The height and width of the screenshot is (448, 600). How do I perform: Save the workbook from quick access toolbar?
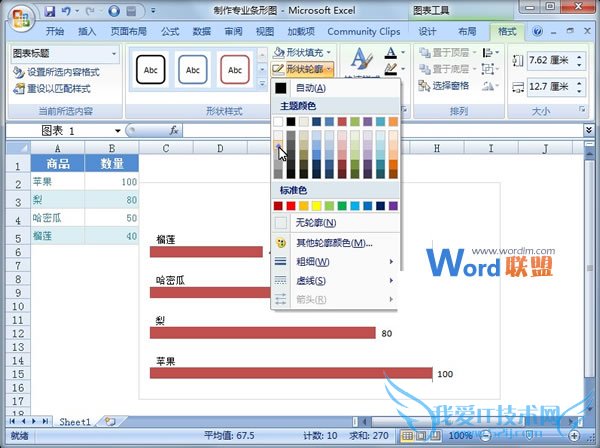coord(50,11)
